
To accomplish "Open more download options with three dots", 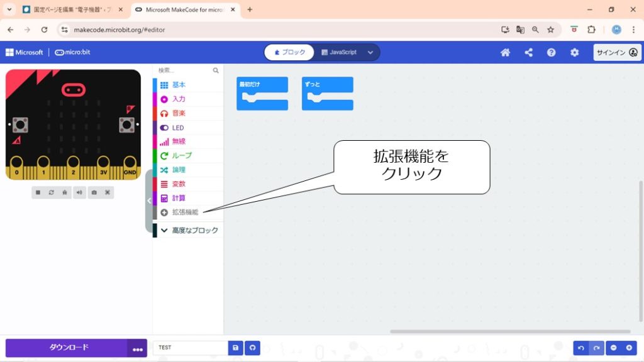I will 138,348.
